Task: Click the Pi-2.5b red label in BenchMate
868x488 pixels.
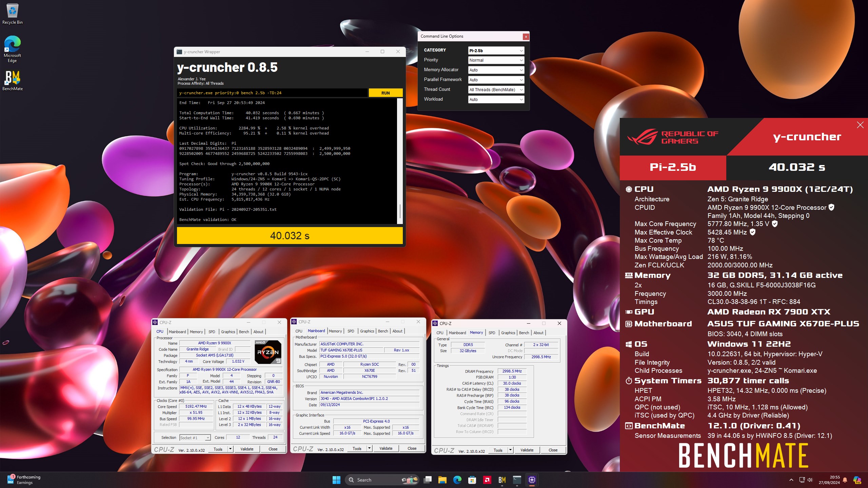Action: (x=673, y=167)
